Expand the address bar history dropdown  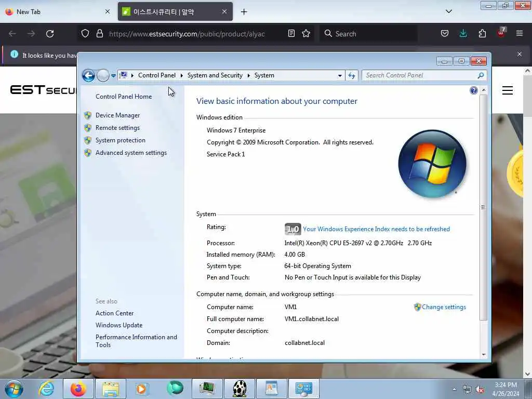coord(340,76)
